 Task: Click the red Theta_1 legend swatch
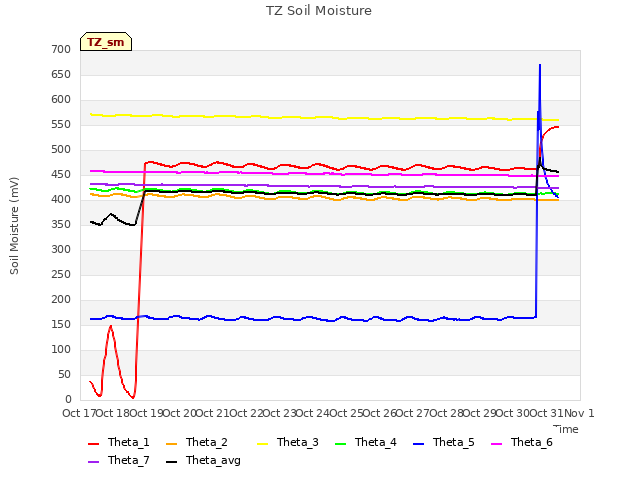(93, 444)
